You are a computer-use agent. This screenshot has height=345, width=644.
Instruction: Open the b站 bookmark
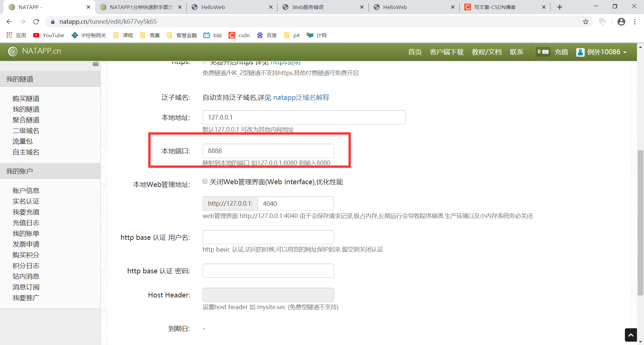213,35
